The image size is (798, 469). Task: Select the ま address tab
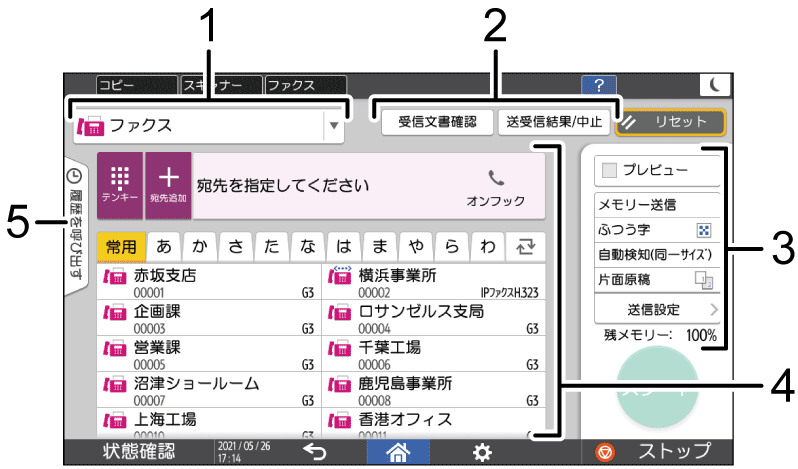[x=380, y=247]
